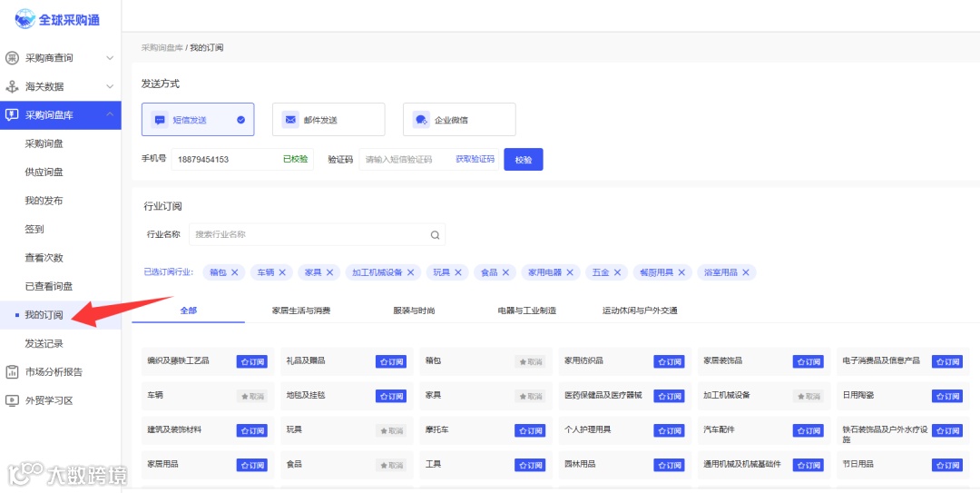Click the 海关数据 anchor icon

pos(12,86)
